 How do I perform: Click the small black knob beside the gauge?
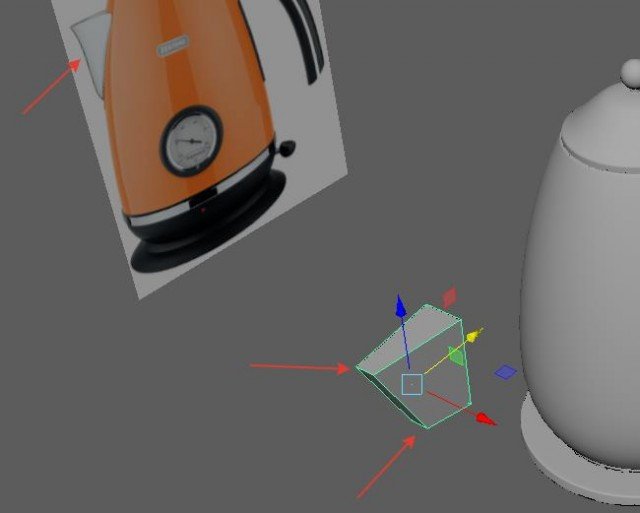click(287, 148)
